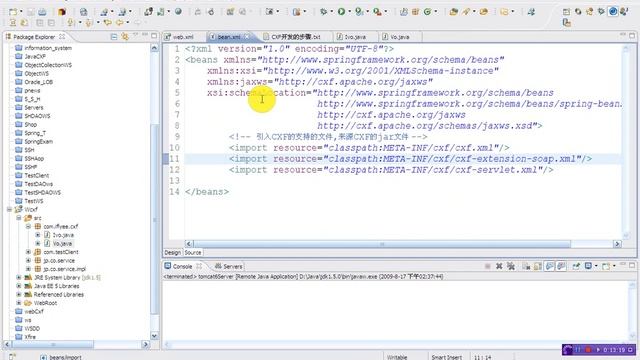Click the New file wizard icon
The height and width of the screenshot is (360, 640).
(13, 12)
